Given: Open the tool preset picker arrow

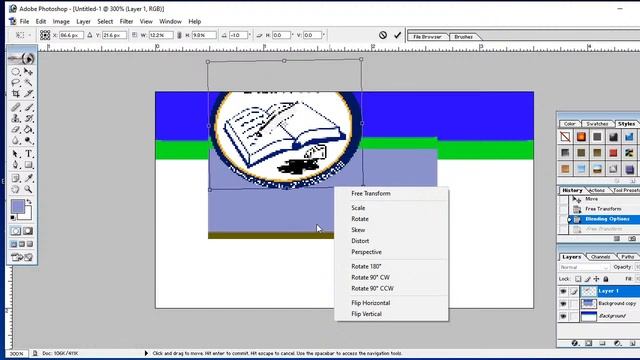Looking at the screenshot, I should [29, 35].
